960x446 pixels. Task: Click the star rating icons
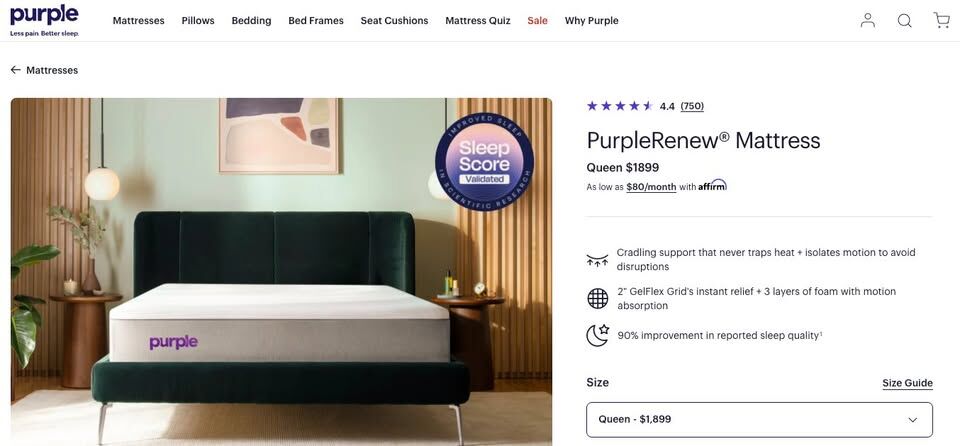tap(620, 106)
